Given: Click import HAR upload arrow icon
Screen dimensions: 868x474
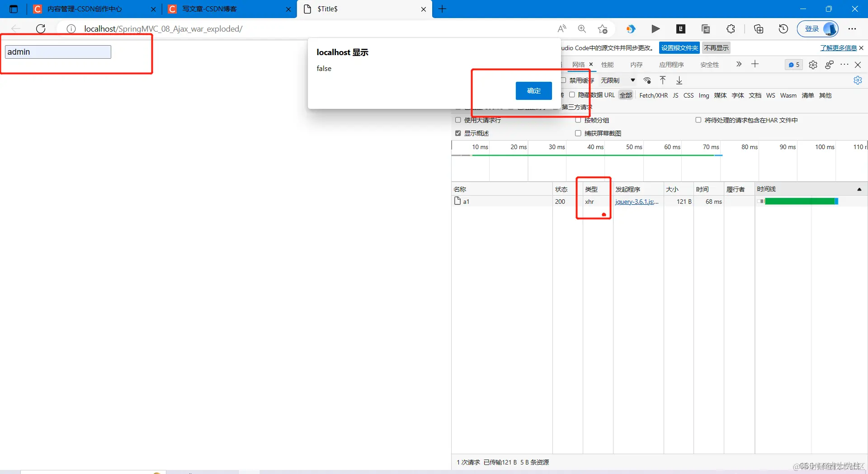Looking at the screenshot, I should click(663, 80).
